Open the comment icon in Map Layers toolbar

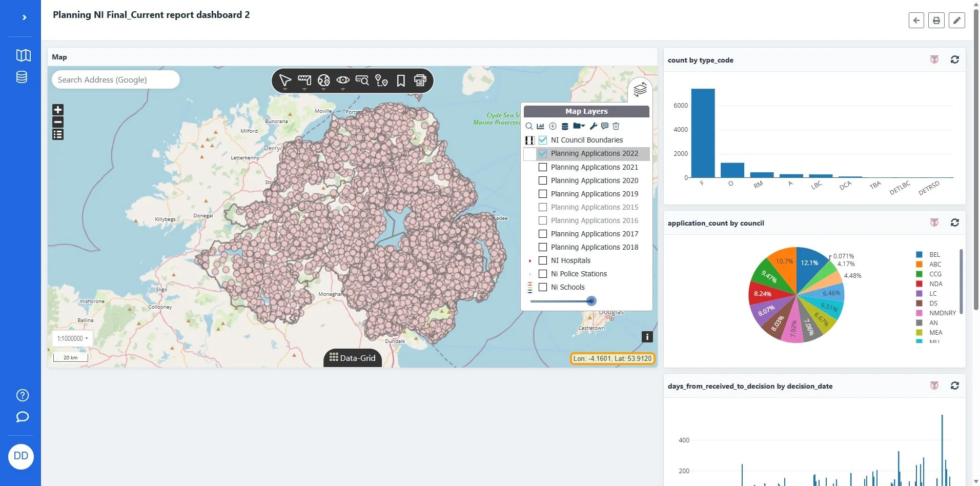pos(605,126)
